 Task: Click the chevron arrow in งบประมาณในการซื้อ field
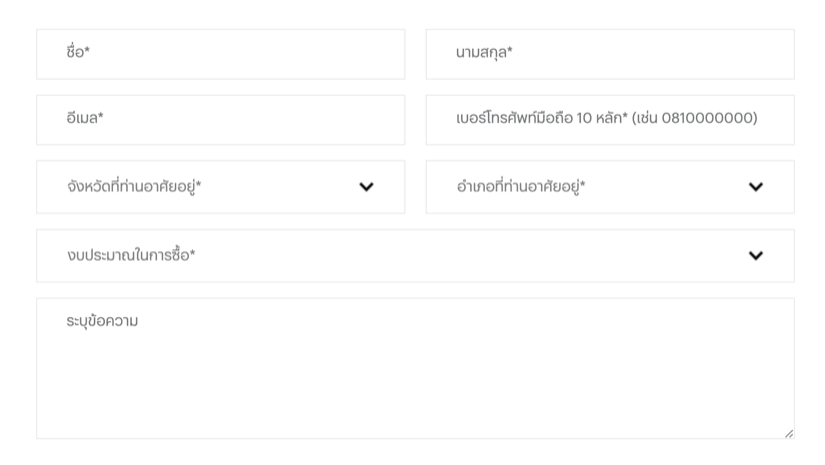point(756,256)
